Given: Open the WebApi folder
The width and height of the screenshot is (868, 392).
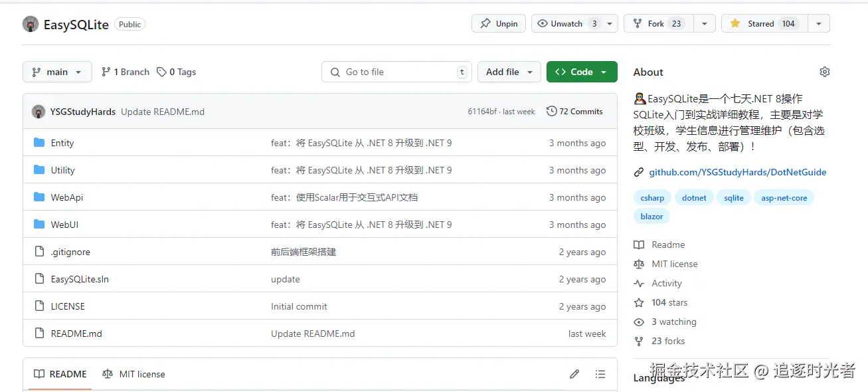Looking at the screenshot, I should click(x=67, y=197).
